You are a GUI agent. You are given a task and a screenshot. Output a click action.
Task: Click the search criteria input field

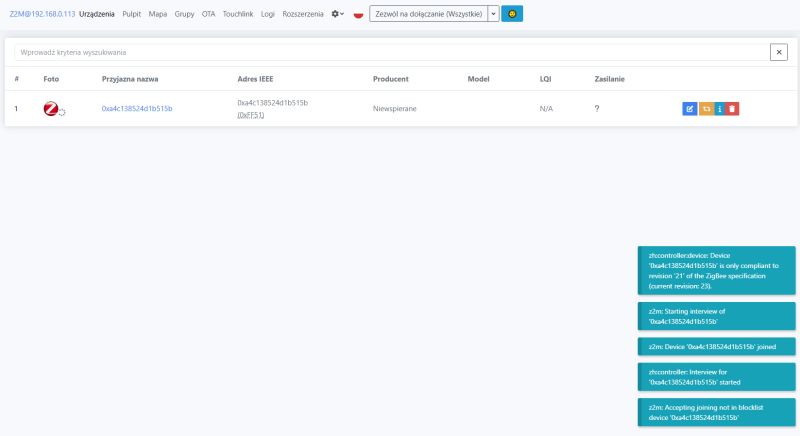392,52
